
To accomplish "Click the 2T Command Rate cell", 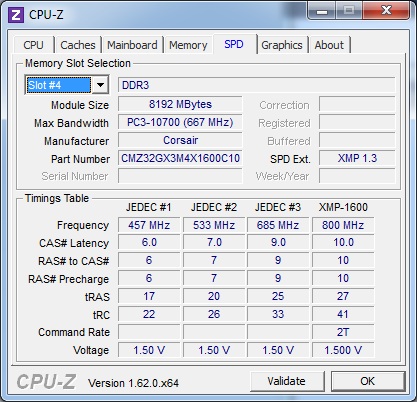I will 343,332.
